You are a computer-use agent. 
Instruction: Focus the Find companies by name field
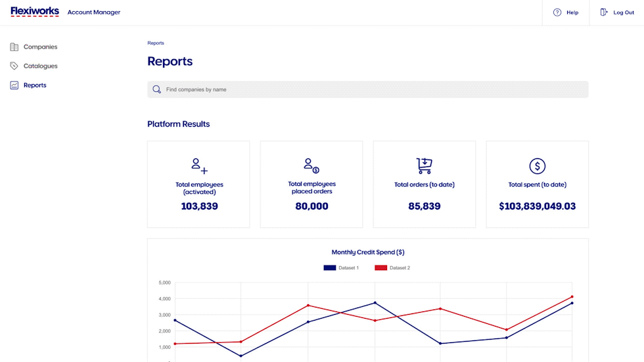pyautogui.click(x=367, y=89)
